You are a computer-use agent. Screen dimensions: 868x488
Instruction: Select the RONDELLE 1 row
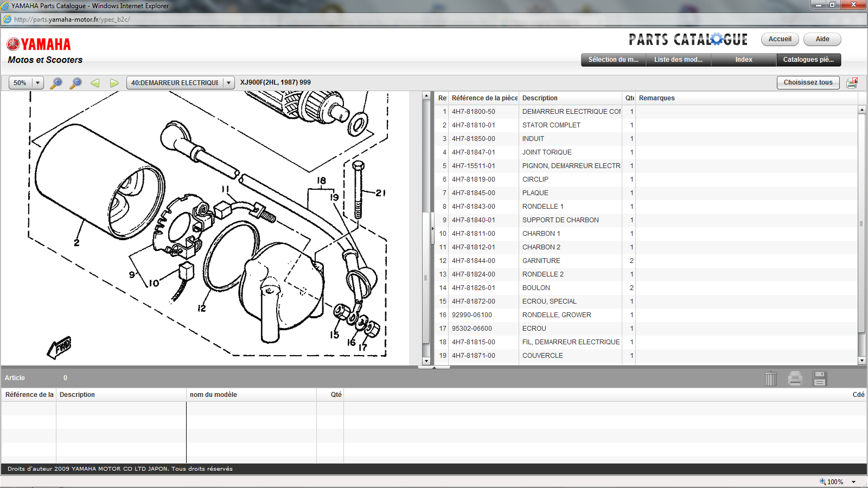[646, 207]
